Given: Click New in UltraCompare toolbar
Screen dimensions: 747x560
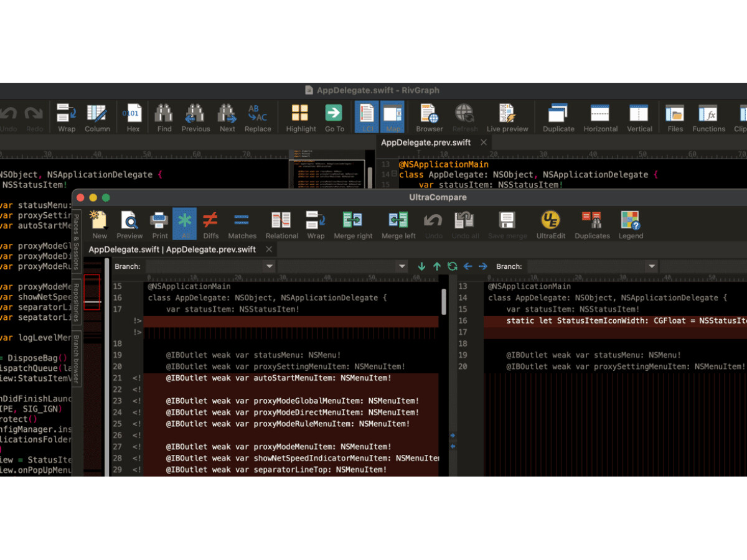Looking at the screenshot, I should tap(100, 225).
